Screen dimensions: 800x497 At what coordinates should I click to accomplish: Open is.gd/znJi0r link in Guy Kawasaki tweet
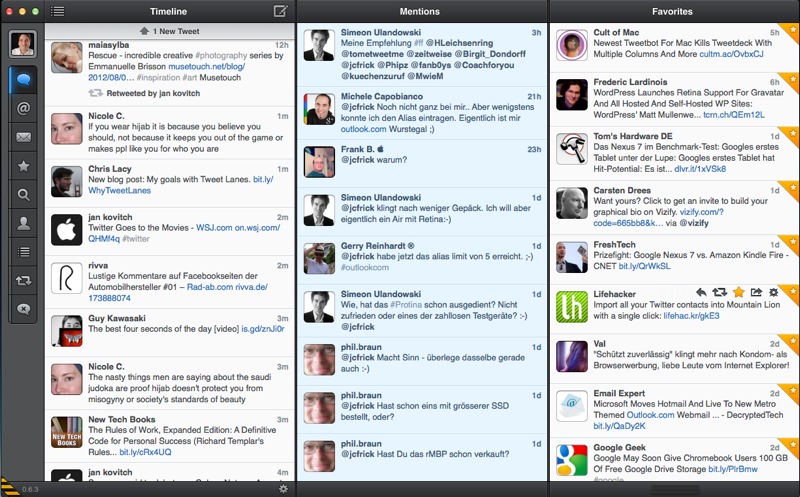tap(263, 329)
